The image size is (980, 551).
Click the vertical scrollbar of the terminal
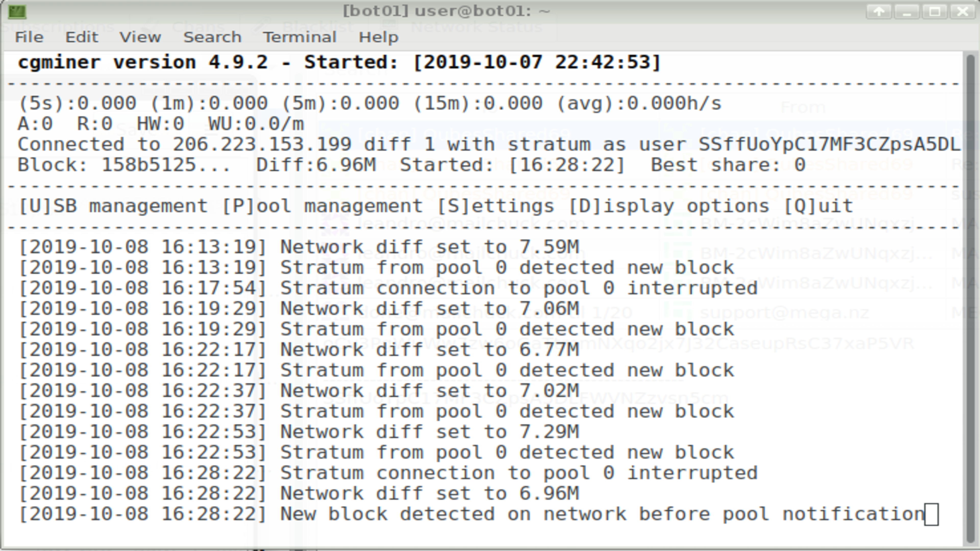(971, 299)
